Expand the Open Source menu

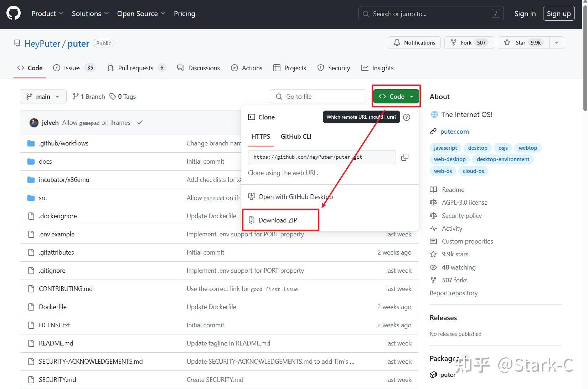[141, 14]
